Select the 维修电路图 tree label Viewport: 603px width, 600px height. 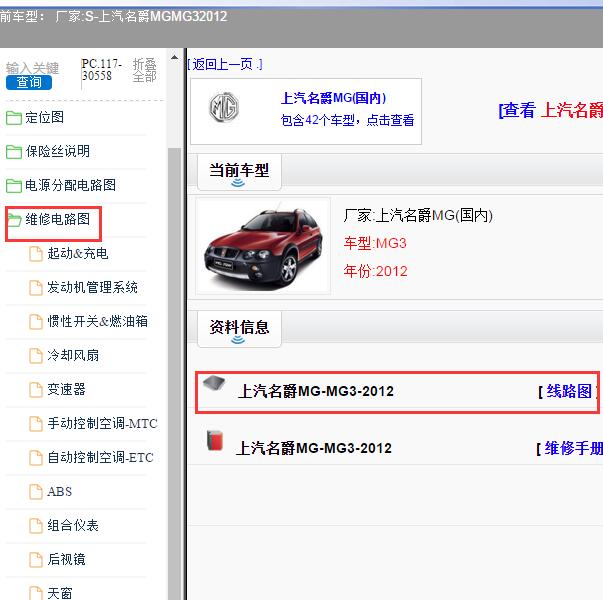(x=58, y=219)
